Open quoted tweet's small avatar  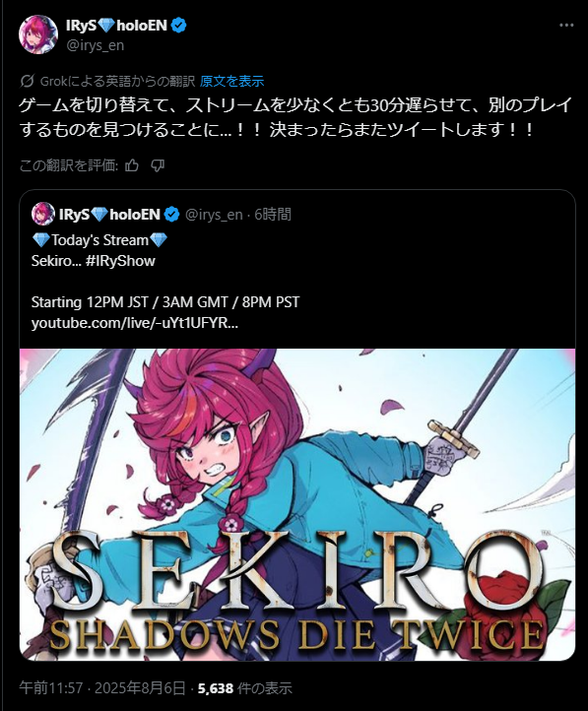[x=42, y=214]
